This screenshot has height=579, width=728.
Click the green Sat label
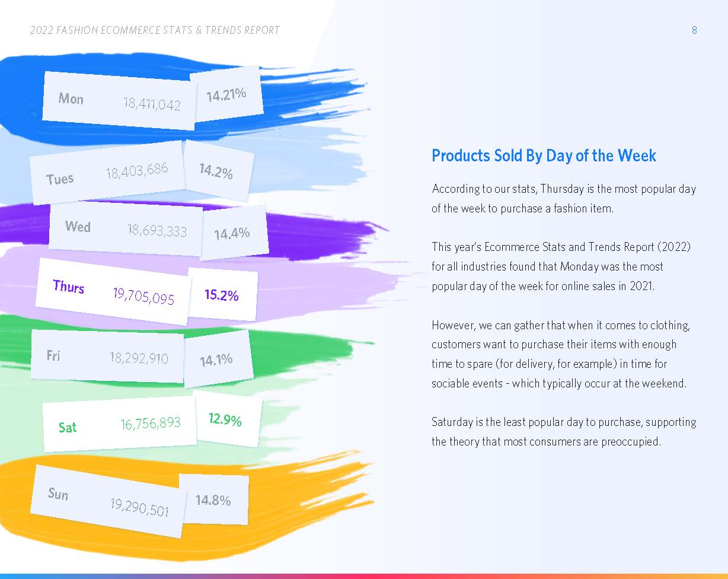point(68,427)
